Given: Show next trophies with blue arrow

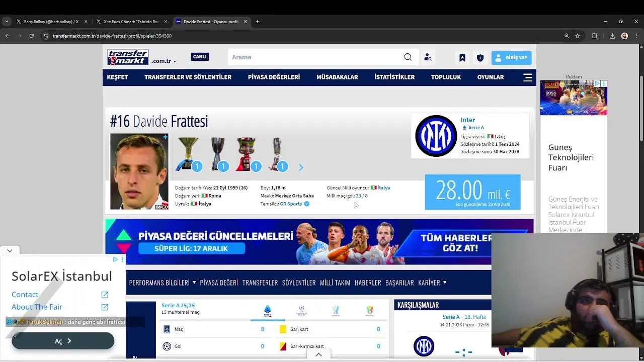Looking at the screenshot, I should click(x=301, y=167).
